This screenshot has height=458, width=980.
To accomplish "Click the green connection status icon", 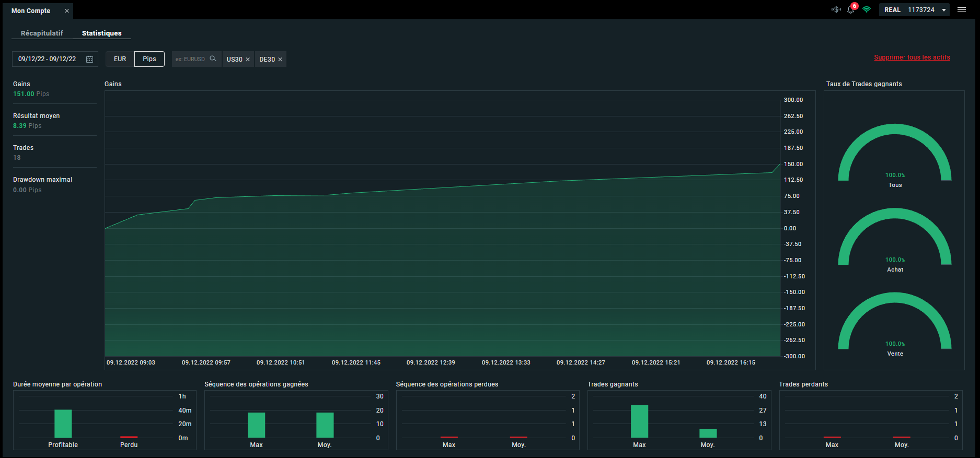I will click(867, 10).
